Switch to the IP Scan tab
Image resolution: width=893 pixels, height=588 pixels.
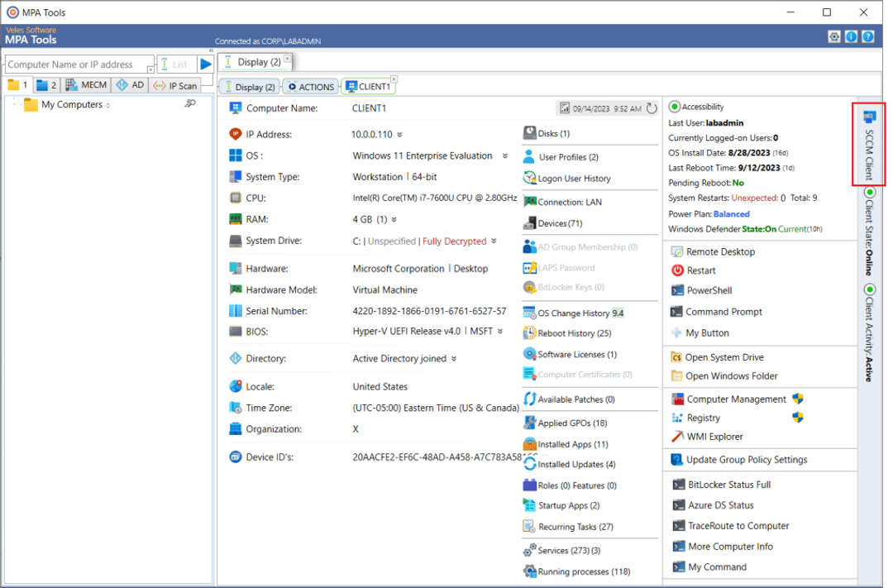click(175, 85)
